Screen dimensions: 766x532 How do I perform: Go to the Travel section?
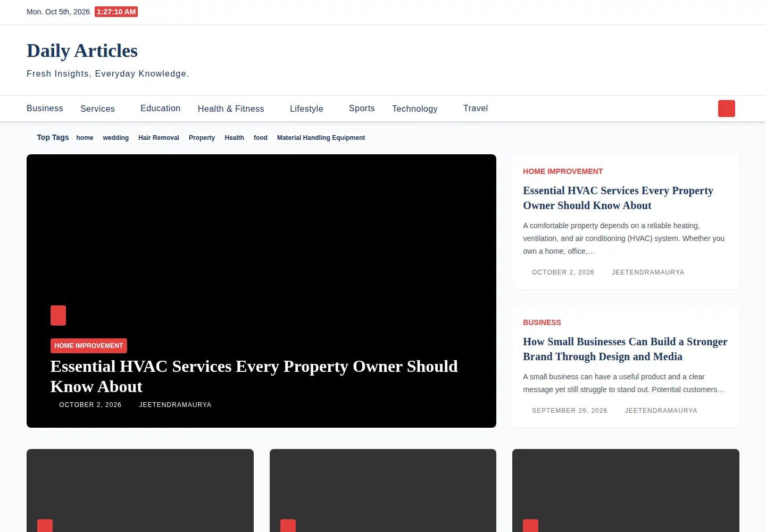(476, 108)
